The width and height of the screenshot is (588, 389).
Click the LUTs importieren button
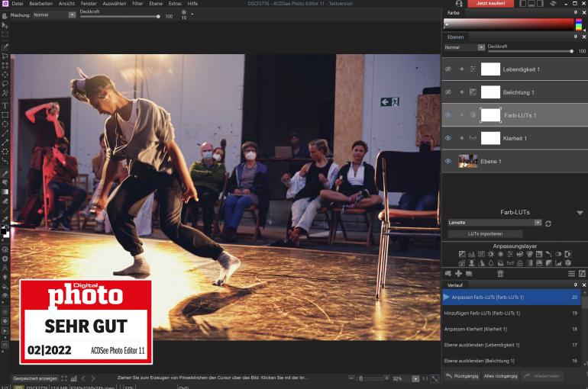point(485,233)
